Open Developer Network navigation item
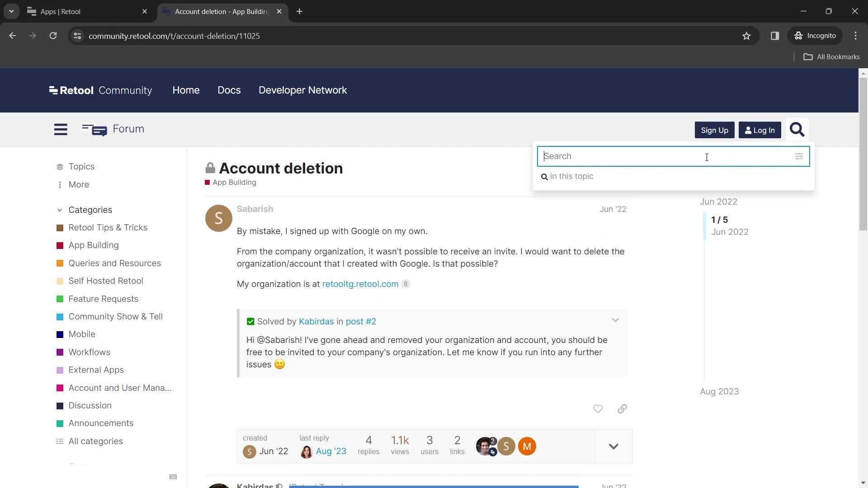 pyautogui.click(x=303, y=90)
